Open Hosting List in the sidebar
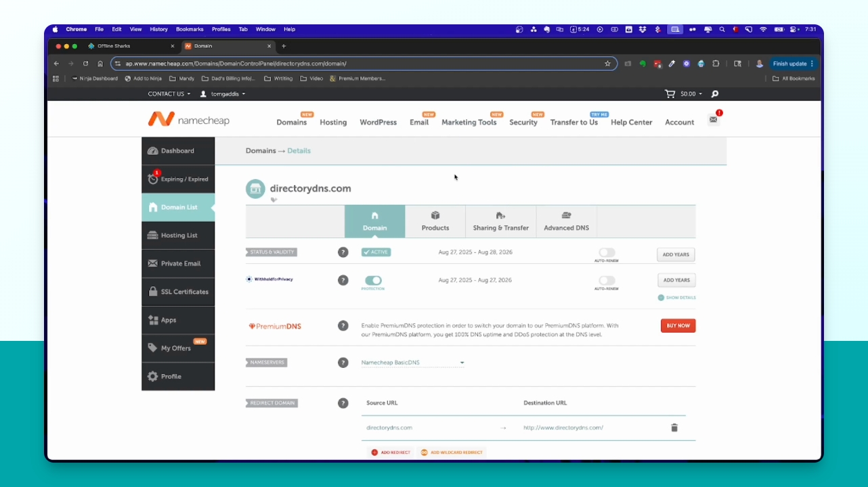The height and width of the screenshot is (487, 868). [178, 235]
